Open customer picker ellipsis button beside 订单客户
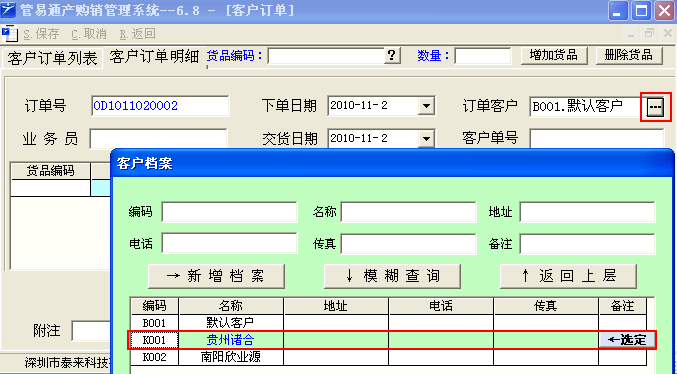The height and width of the screenshot is (374, 677). click(655, 106)
